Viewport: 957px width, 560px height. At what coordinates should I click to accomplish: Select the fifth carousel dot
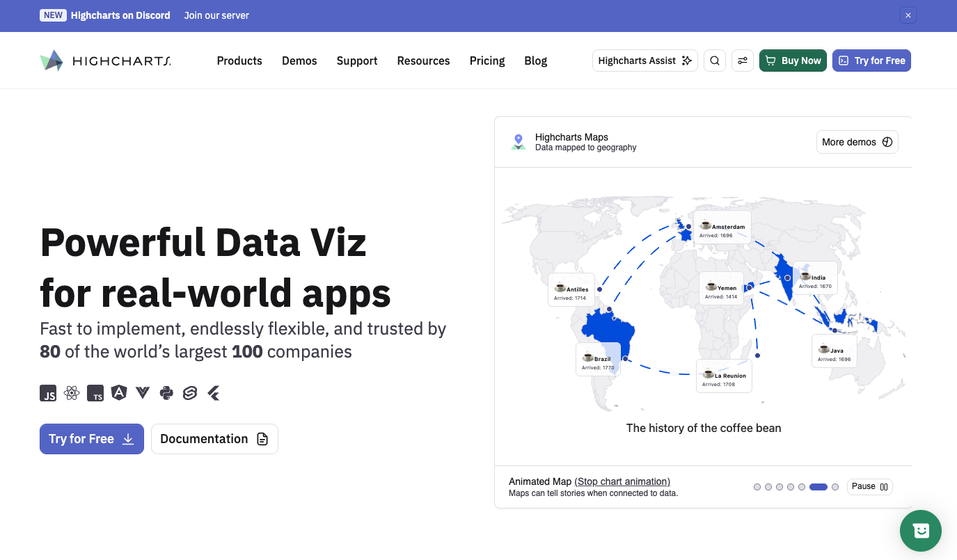802,487
